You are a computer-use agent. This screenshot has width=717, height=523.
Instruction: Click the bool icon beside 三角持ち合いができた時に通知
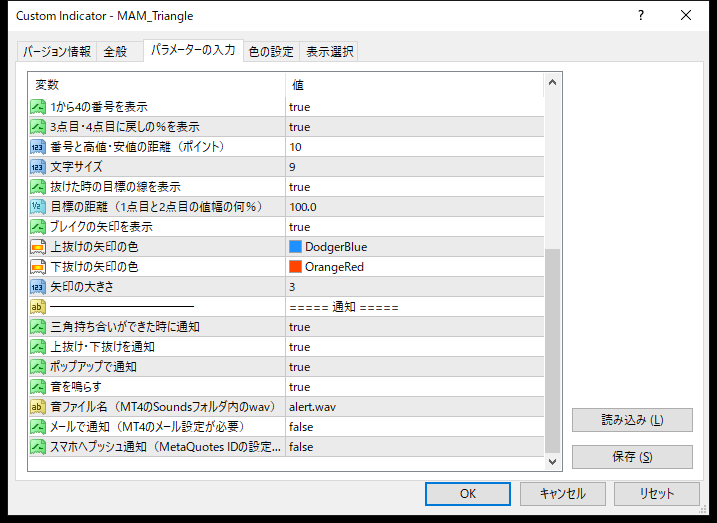tap(38, 327)
